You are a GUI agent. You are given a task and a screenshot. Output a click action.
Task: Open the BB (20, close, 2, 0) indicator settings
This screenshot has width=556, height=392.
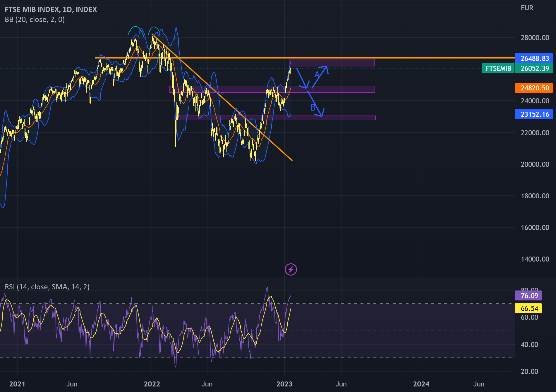[x=34, y=20]
